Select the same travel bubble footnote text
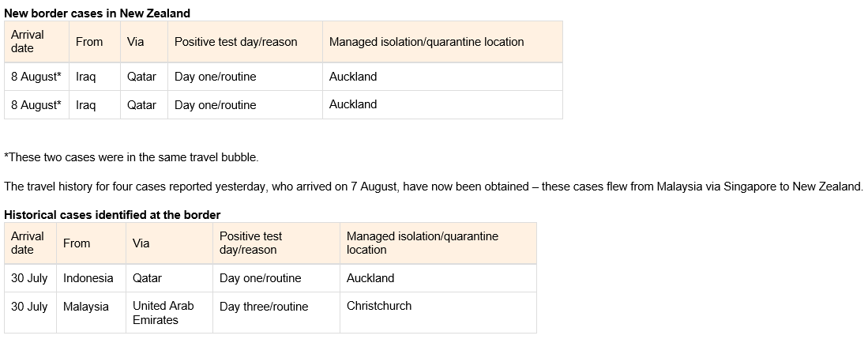Image resolution: width=868 pixels, height=343 pixels. click(x=131, y=157)
